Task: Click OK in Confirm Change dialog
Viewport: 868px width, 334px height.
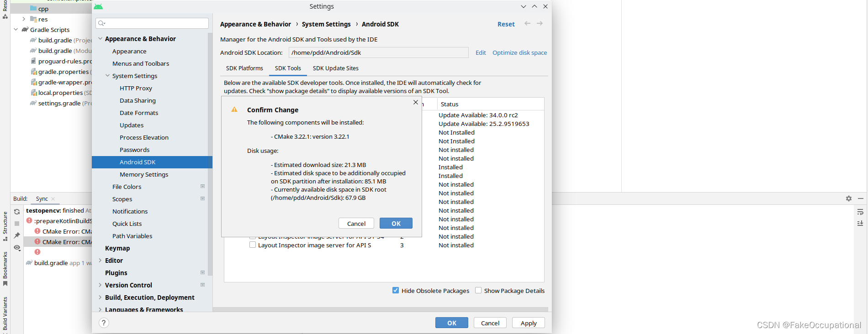Action: (396, 223)
